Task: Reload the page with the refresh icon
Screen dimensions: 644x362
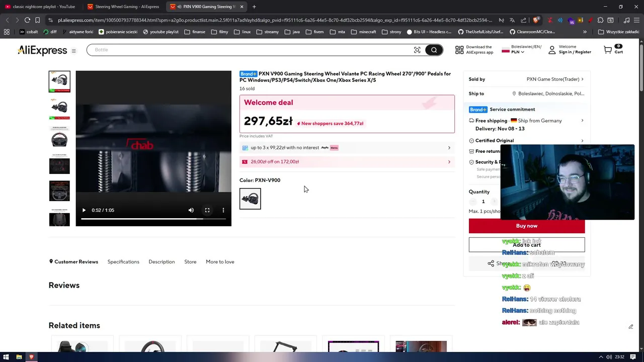Action: point(27,20)
